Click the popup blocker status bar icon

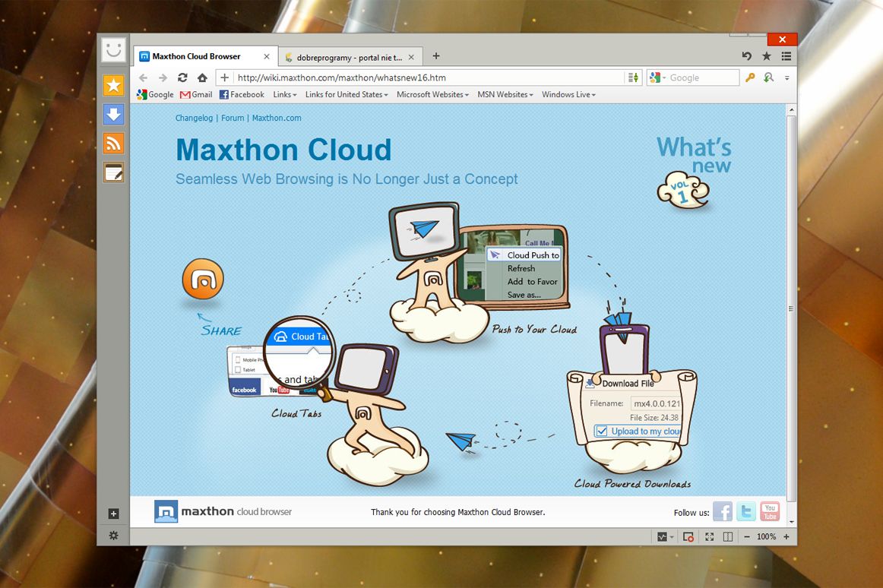coord(688,537)
